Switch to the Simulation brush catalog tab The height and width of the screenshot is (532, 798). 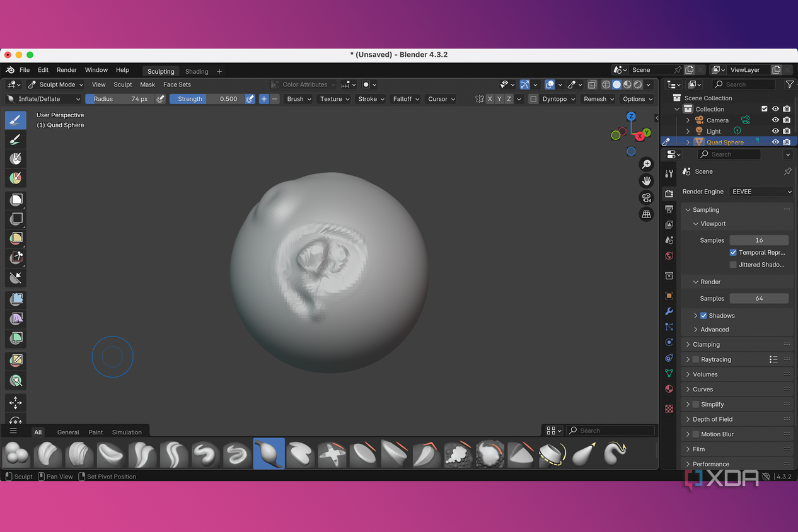point(127,432)
